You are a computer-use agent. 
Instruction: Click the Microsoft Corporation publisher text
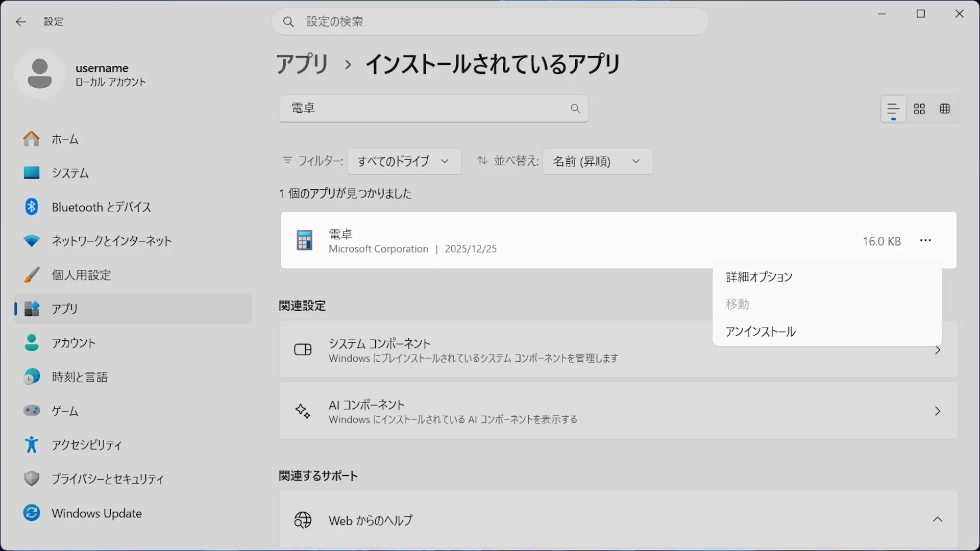[378, 249]
